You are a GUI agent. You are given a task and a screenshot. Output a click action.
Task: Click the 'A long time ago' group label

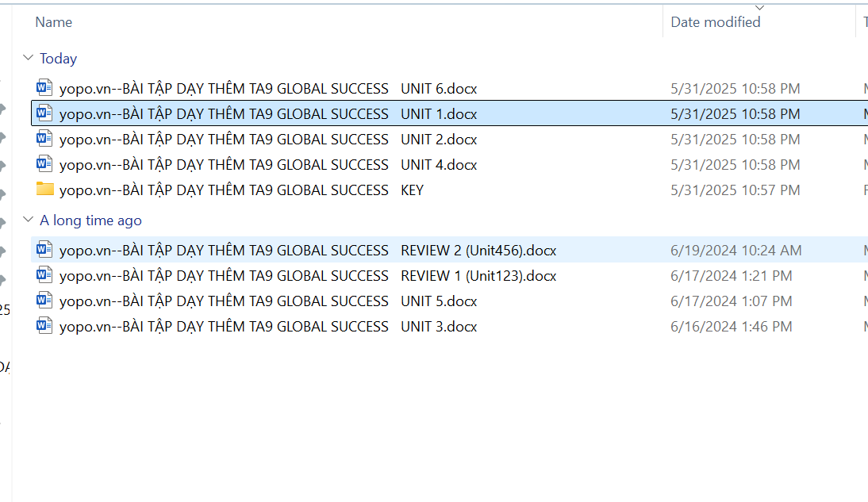(90, 220)
